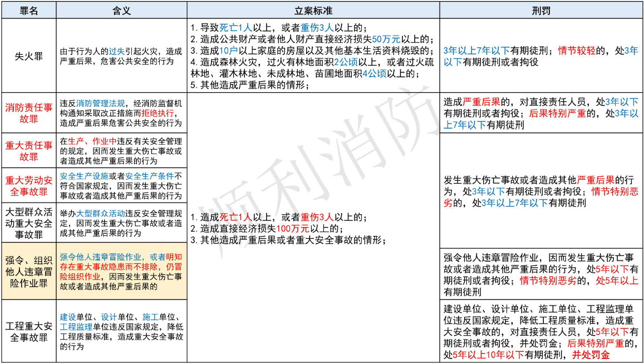The height and width of the screenshot is (364, 644).
Task: Select the 大型群众活动重大安全事故罪 cell
Action: coord(28,223)
